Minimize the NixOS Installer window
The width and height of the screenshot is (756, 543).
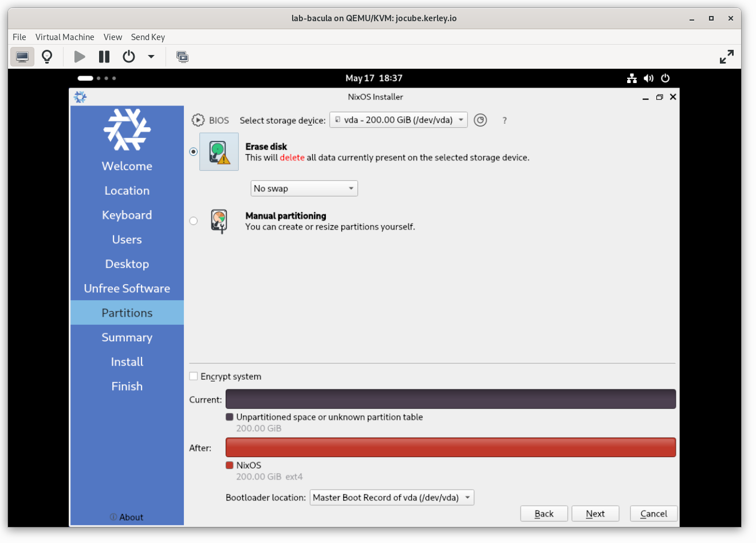[645, 97]
